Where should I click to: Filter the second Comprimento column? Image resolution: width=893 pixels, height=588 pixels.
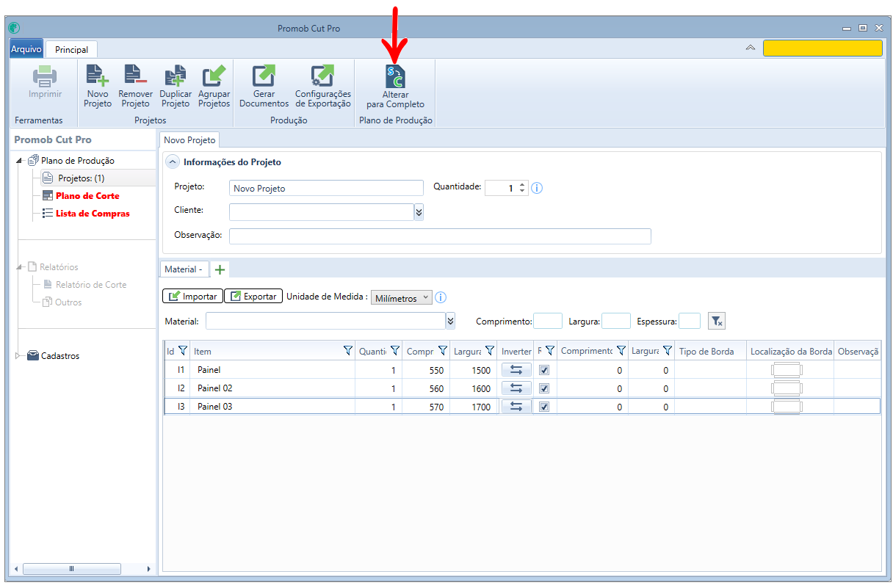[621, 351]
